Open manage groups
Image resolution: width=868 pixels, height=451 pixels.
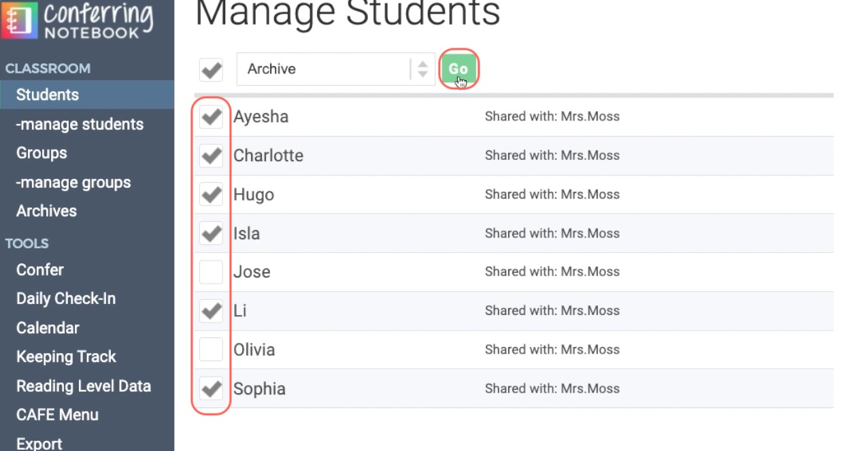click(x=72, y=182)
